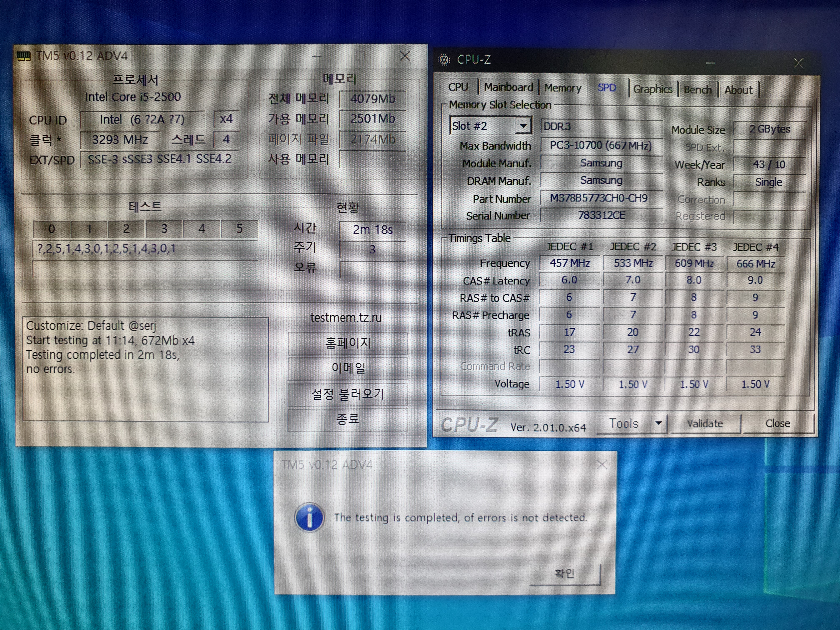Click the JEDEC #3 tRC value 30
Image resolution: width=840 pixels, height=630 pixels.
coord(694,350)
